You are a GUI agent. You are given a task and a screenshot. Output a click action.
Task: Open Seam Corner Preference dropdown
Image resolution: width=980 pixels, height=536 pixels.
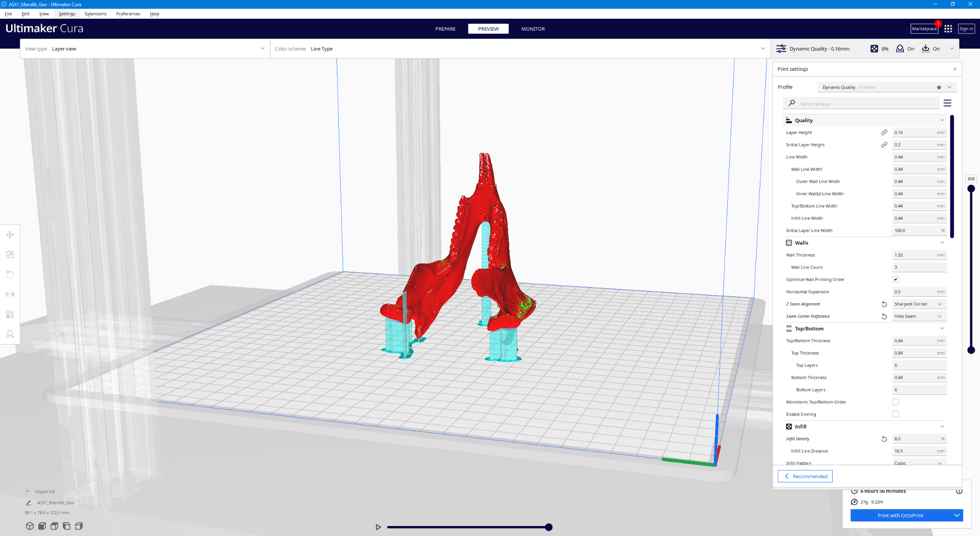point(919,316)
